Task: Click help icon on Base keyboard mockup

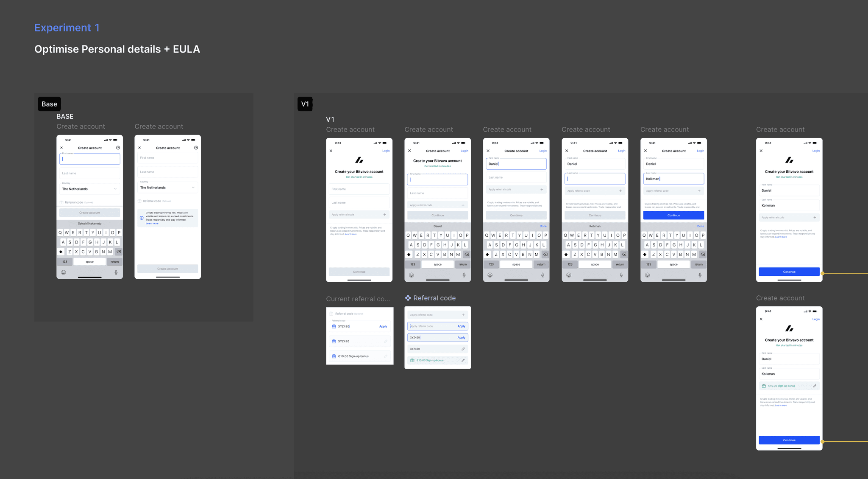Action: pos(118,148)
